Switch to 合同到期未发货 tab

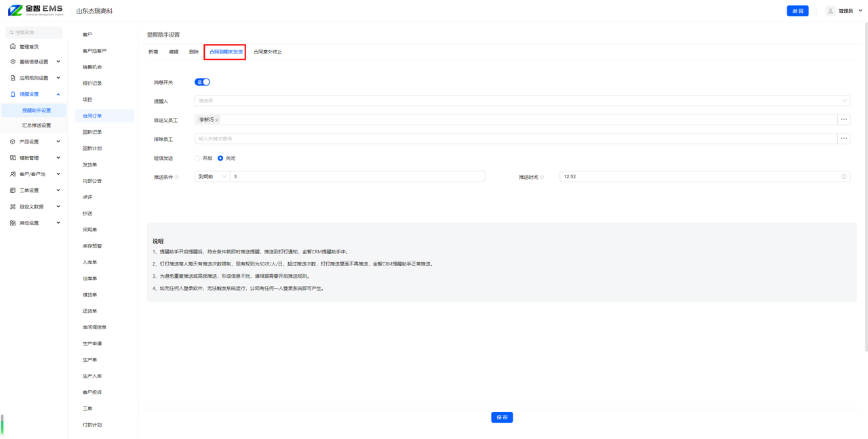pyautogui.click(x=226, y=52)
